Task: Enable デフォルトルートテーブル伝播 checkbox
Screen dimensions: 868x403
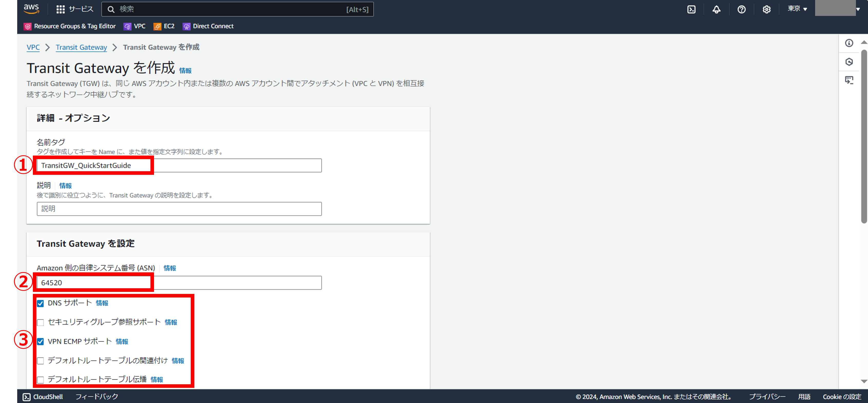Action: [41, 380]
